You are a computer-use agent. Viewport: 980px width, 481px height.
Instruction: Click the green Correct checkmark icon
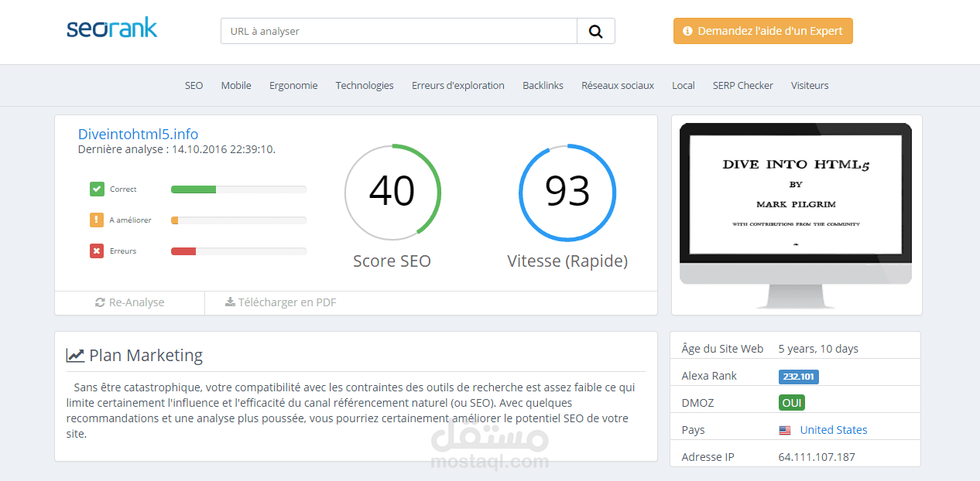click(97, 189)
